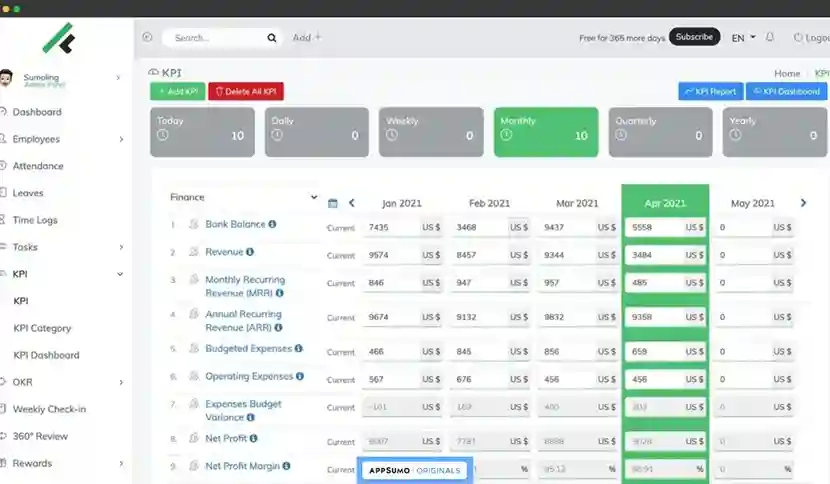This screenshot has width=830, height=484.
Task: Edit Annual Recurring Revenue Mar 2021 value 9832
Action: pos(566,317)
